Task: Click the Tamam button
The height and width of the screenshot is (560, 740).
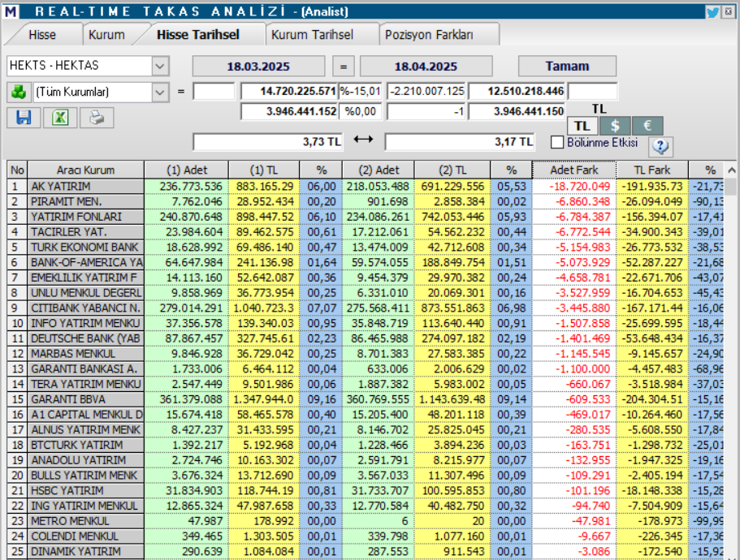Action: point(567,66)
